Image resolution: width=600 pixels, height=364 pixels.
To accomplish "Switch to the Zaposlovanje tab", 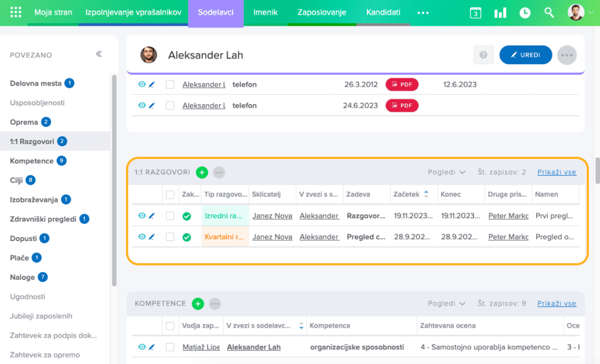I will click(322, 12).
